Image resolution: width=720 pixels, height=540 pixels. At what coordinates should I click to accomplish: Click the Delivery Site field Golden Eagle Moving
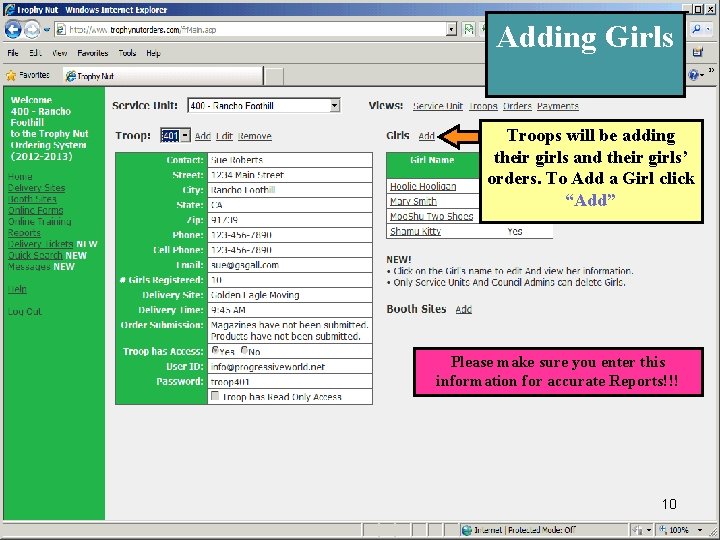290,295
